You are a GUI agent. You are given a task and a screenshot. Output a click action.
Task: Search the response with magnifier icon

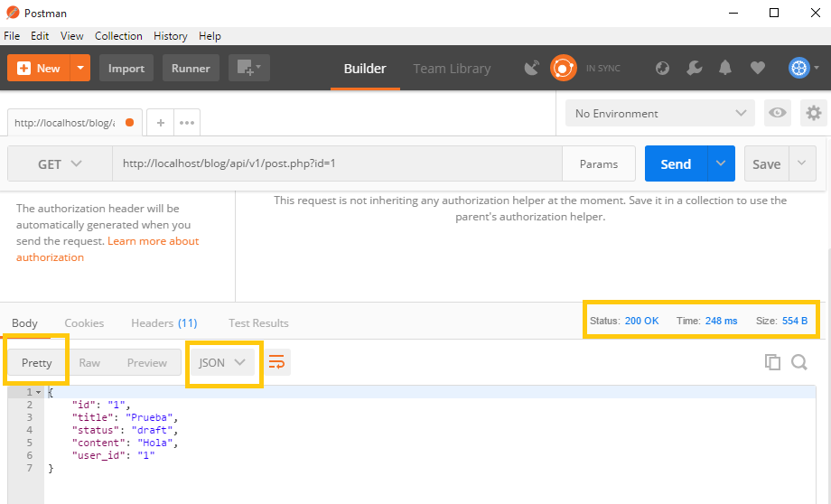[799, 362]
